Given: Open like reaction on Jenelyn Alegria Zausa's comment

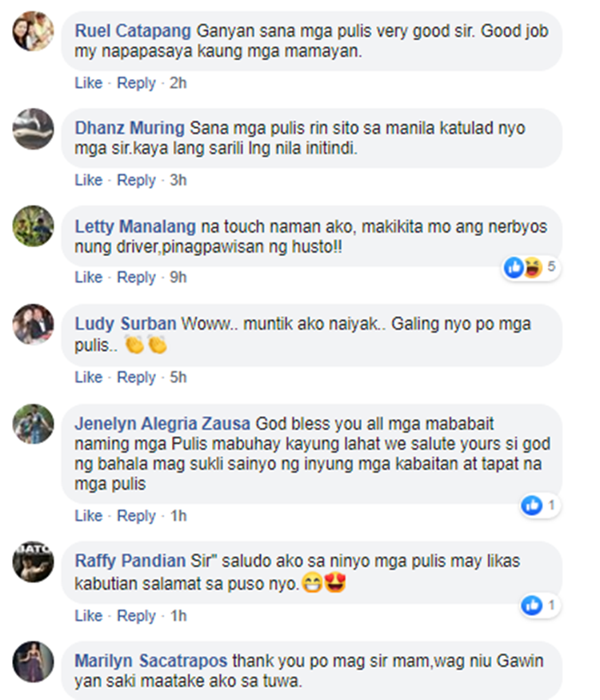Looking at the screenshot, I should (x=532, y=506).
